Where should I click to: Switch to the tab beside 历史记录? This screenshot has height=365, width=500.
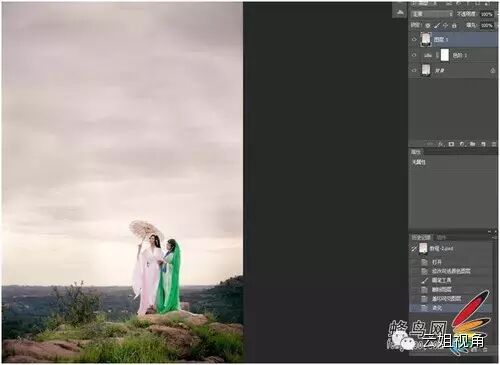[x=441, y=237]
